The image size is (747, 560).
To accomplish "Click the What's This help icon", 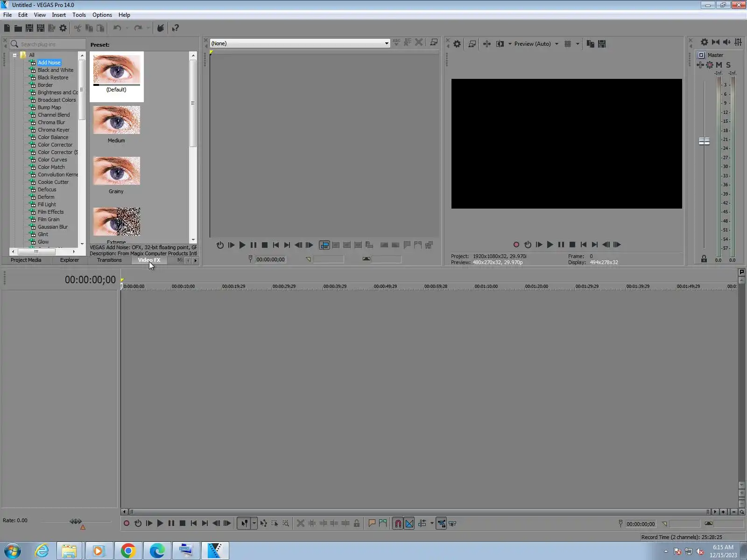I will pos(176,28).
